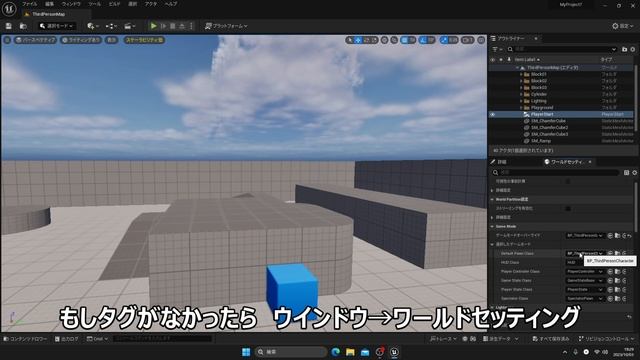The width and height of the screenshot is (640, 360).
Task: Open the Outliner settings gear
Action: click(633, 49)
